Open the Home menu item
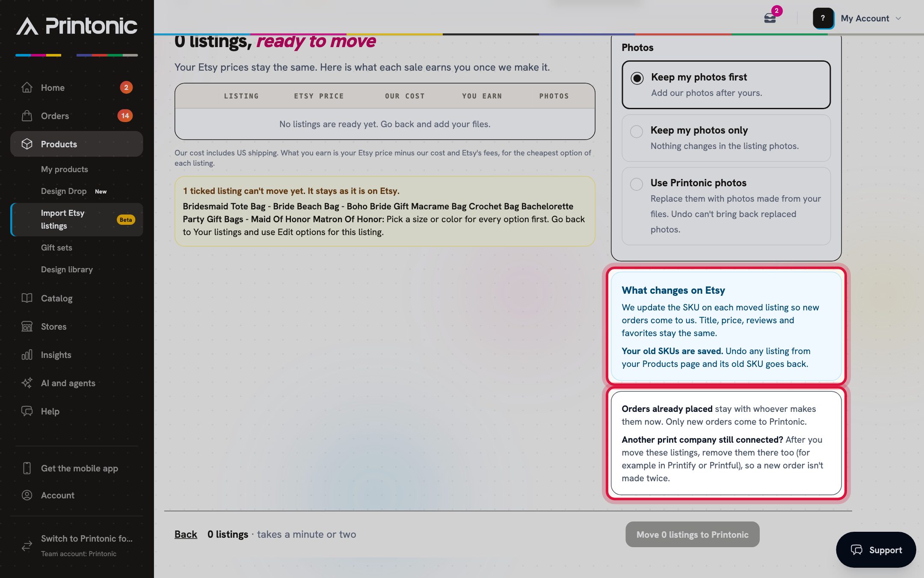Viewport: 924px width, 578px height. (x=77, y=87)
